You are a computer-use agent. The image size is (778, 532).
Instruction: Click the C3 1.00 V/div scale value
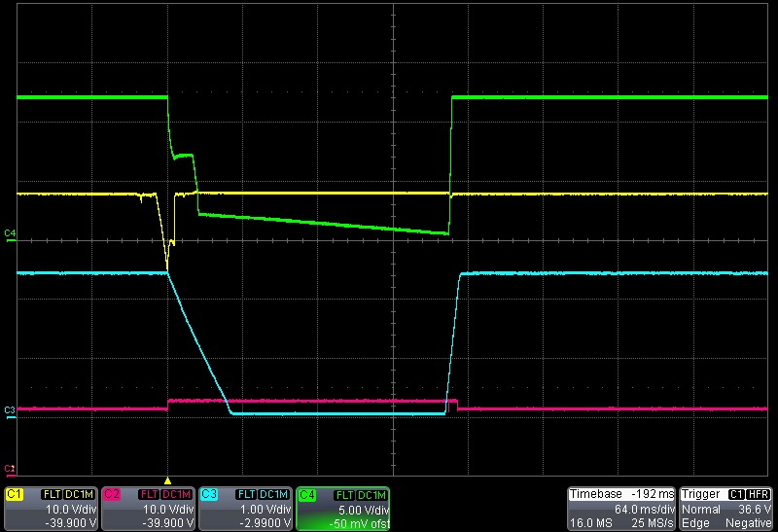(x=266, y=509)
